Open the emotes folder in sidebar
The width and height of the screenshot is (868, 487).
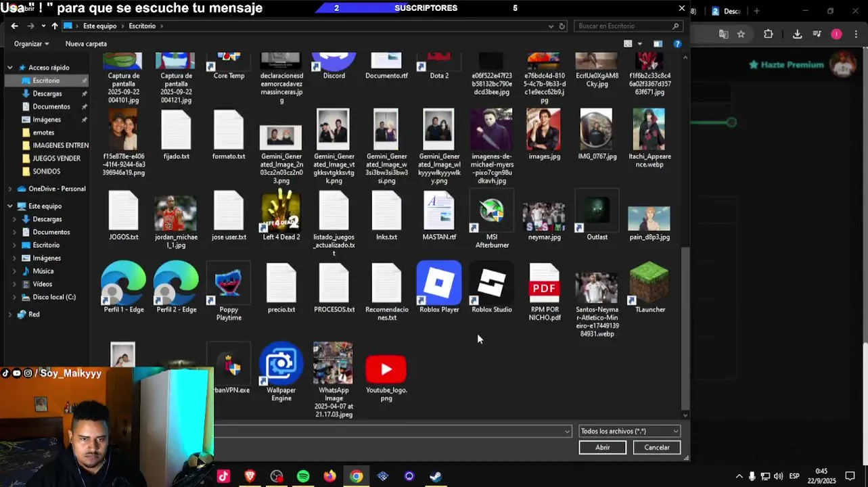click(43, 133)
